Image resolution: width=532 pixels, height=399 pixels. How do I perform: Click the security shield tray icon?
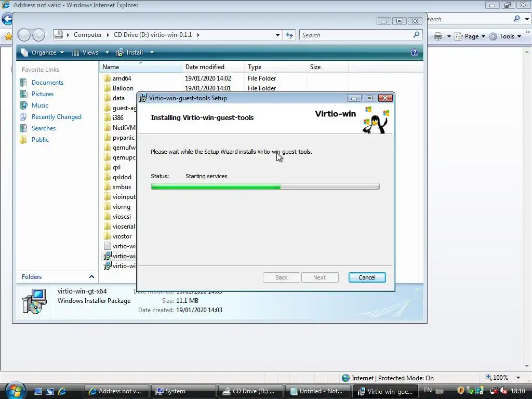click(x=460, y=391)
